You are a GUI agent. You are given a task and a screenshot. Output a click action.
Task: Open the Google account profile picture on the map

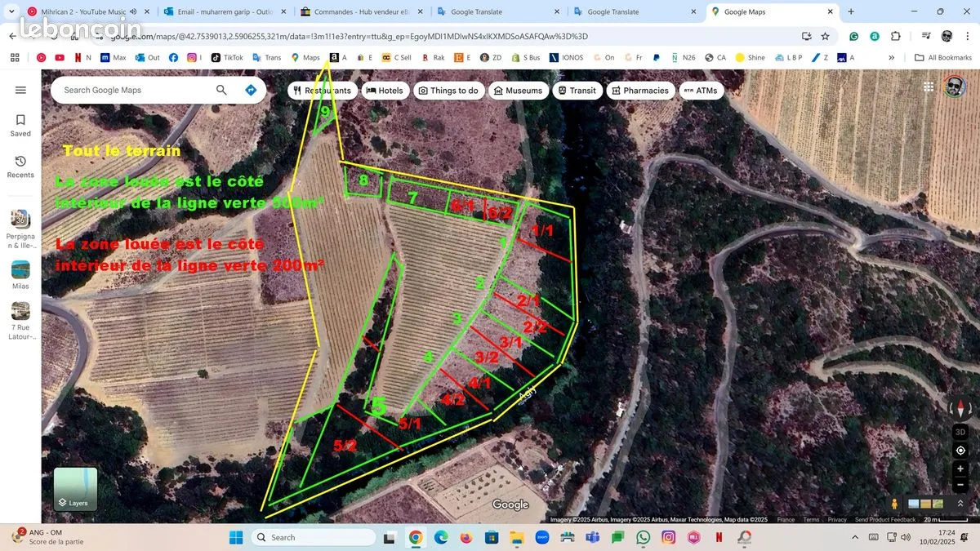[x=954, y=87]
